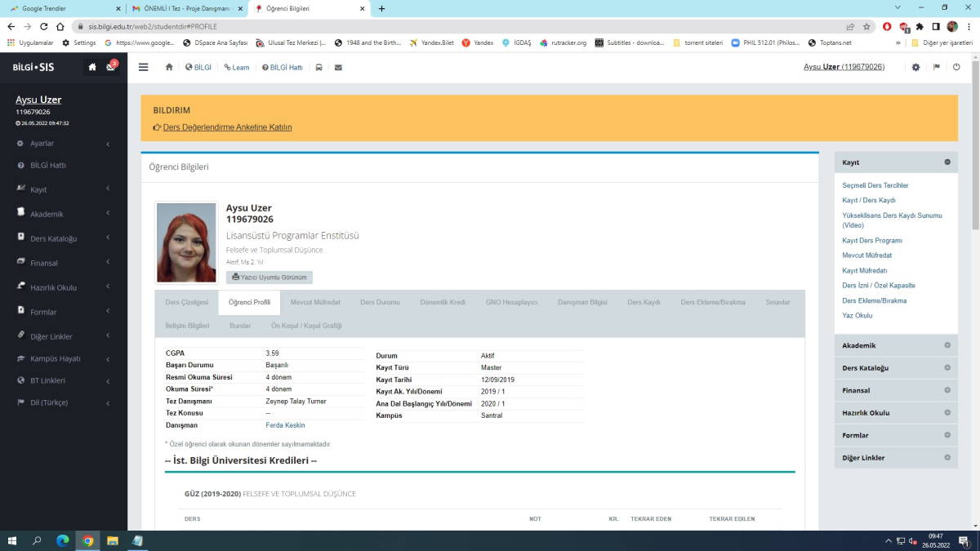
Task: Open the envelope mail icon in toolbar
Action: [338, 67]
